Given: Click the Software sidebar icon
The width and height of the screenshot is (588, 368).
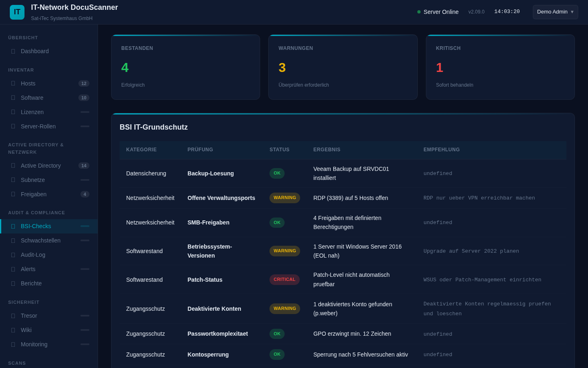Looking at the screenshot, I should [13, 98].
